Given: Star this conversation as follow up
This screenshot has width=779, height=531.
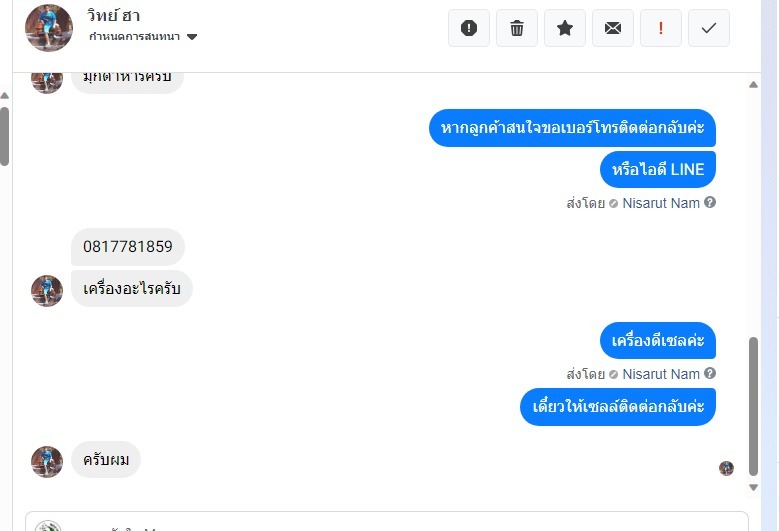Looking at the screenshot, I should [565, 28].
